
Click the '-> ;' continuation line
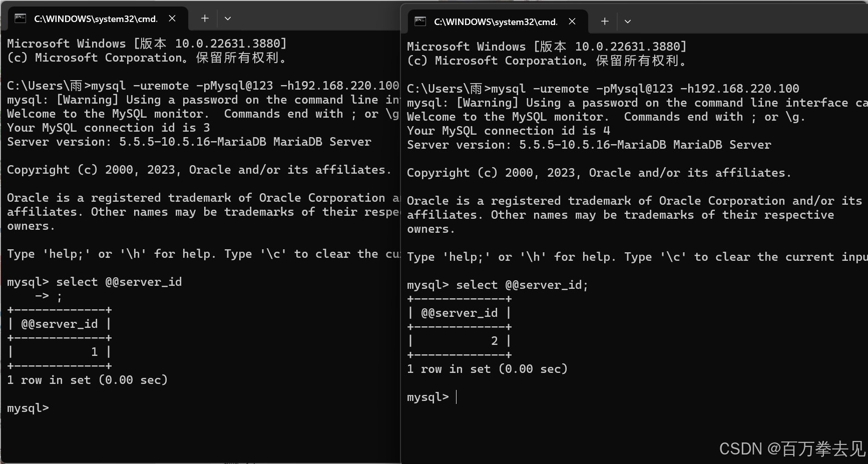click(49, 296)
